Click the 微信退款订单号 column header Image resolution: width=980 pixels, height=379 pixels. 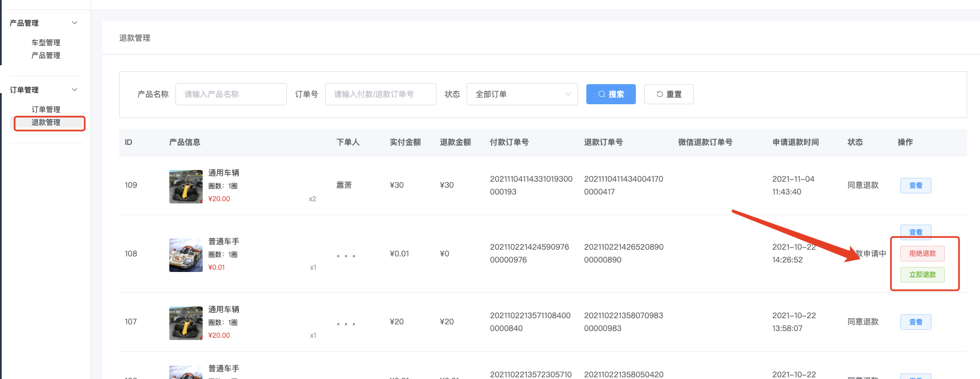(x=705, y=142)
